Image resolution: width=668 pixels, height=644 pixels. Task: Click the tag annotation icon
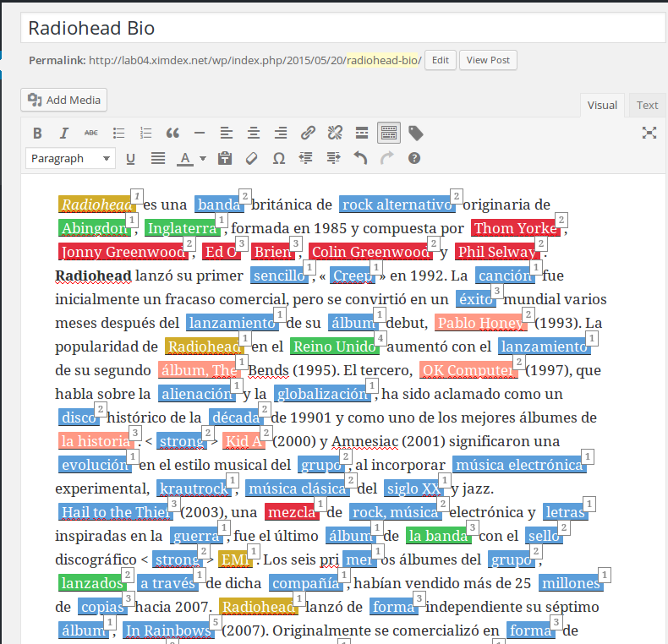(416, 134)
